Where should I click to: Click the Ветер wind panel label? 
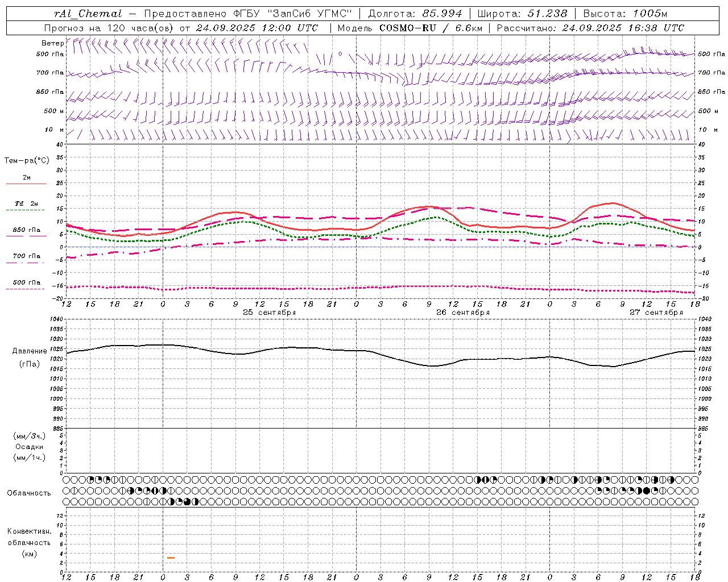point(52,43)
